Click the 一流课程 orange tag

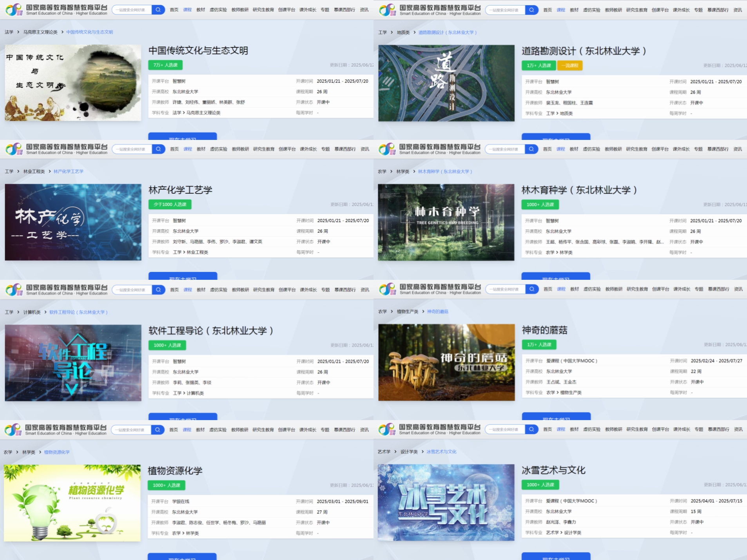569,65
